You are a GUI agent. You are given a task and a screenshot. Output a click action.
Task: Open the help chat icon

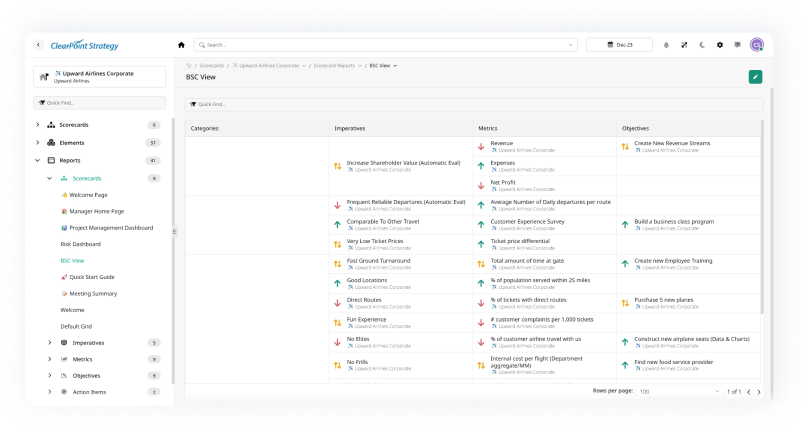(738, 45)
